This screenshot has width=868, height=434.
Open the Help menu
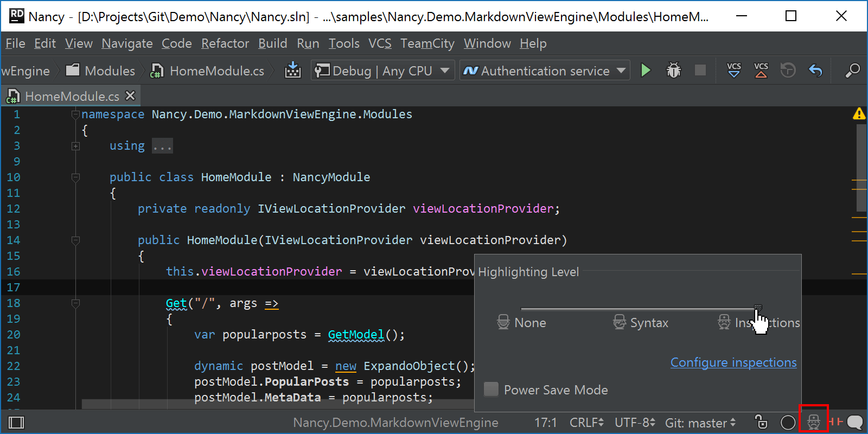coord(533,43)
